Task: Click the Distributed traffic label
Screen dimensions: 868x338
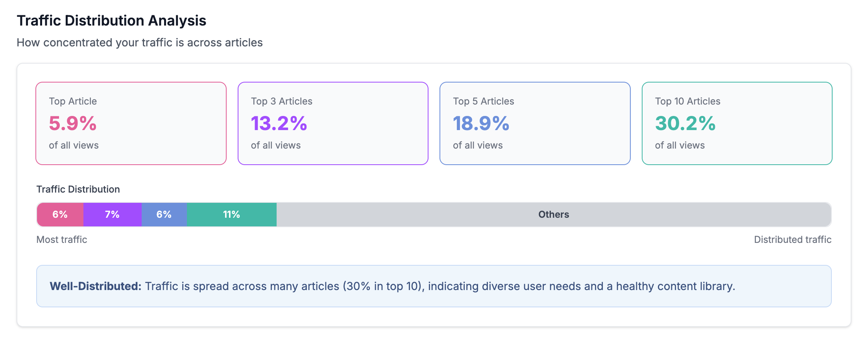Action: pos(792,240)
